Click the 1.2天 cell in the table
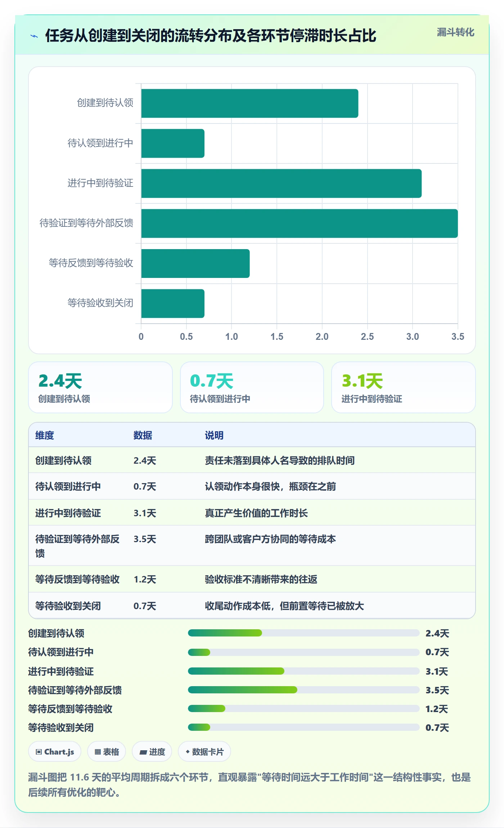This screenshot has width=504, height=828. (x=145, y=579)
